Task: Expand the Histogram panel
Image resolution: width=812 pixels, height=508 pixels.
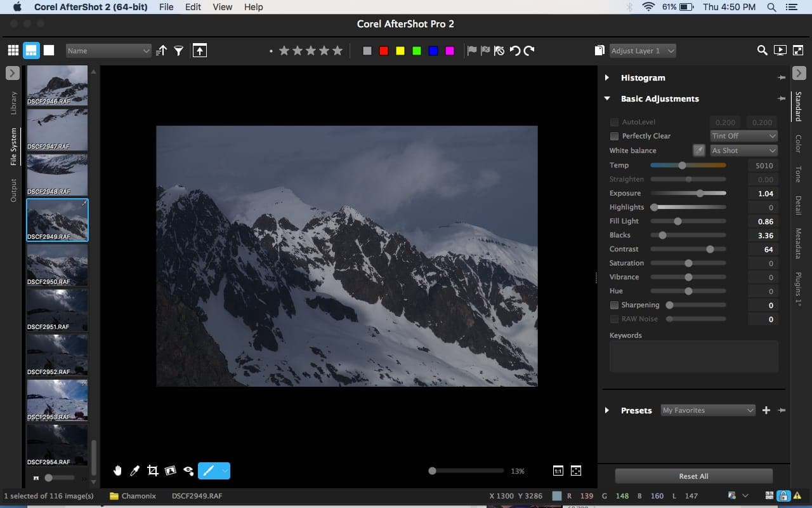Action: coord(607,77)
